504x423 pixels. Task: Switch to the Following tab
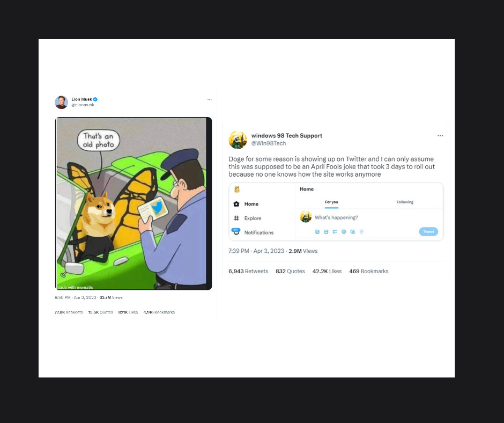tap(405, 202)
